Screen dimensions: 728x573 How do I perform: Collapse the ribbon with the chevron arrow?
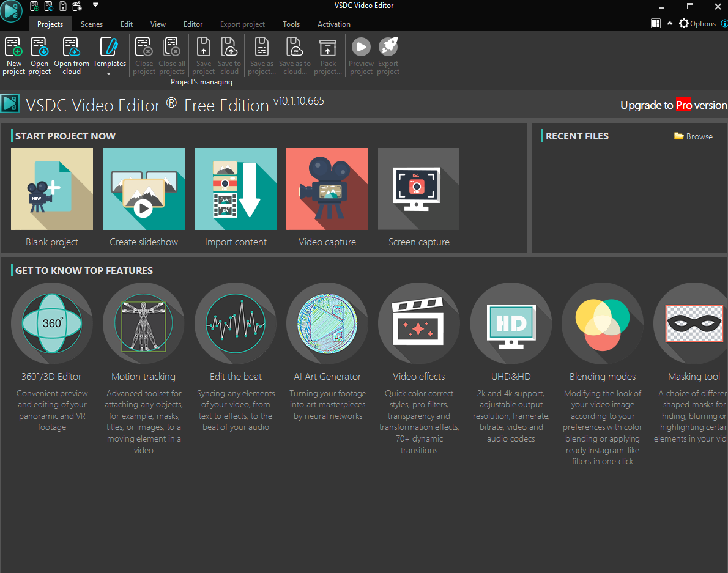670,24
